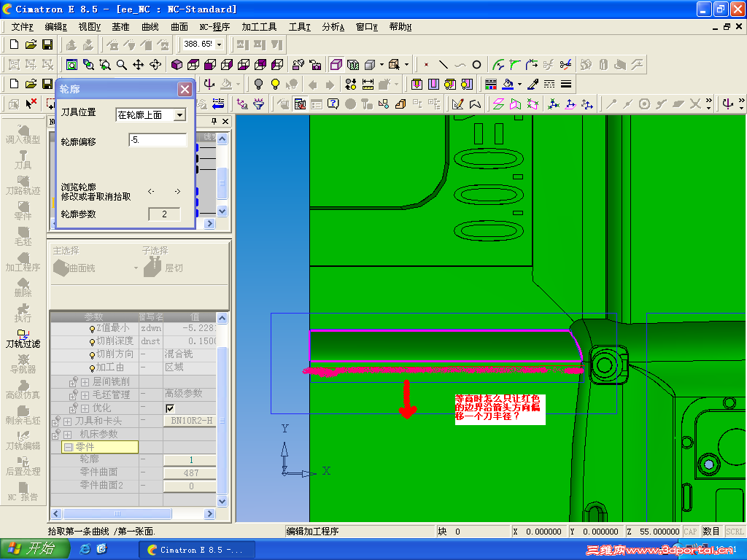747x560 pixels.
Task: Open the 编辑 menu
Action: pos(55,27)
